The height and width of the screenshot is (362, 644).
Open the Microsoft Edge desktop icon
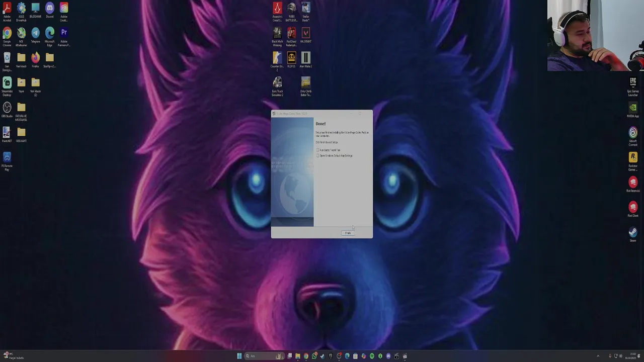coord(49,37)
